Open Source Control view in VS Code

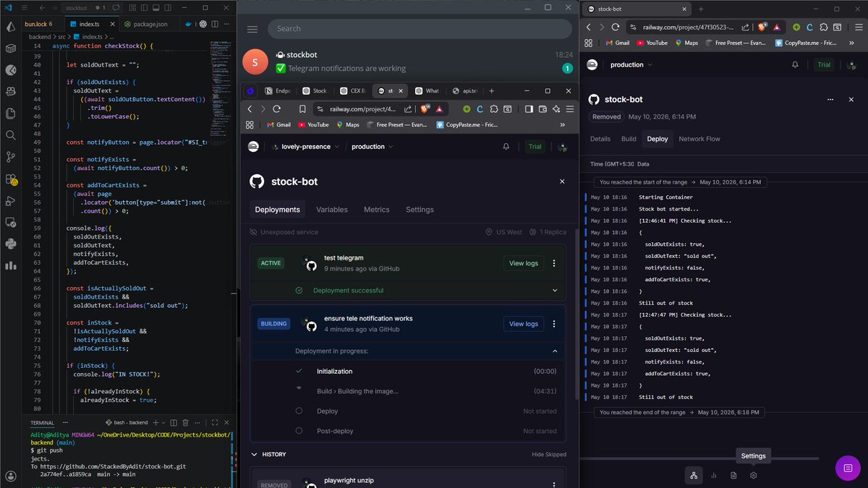tap(11, 156)
